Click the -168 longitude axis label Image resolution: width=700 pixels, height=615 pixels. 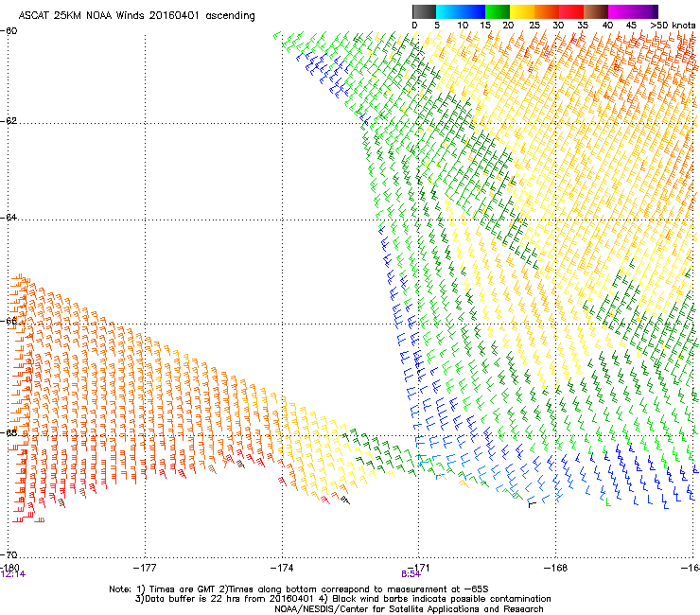click(555, 567)
